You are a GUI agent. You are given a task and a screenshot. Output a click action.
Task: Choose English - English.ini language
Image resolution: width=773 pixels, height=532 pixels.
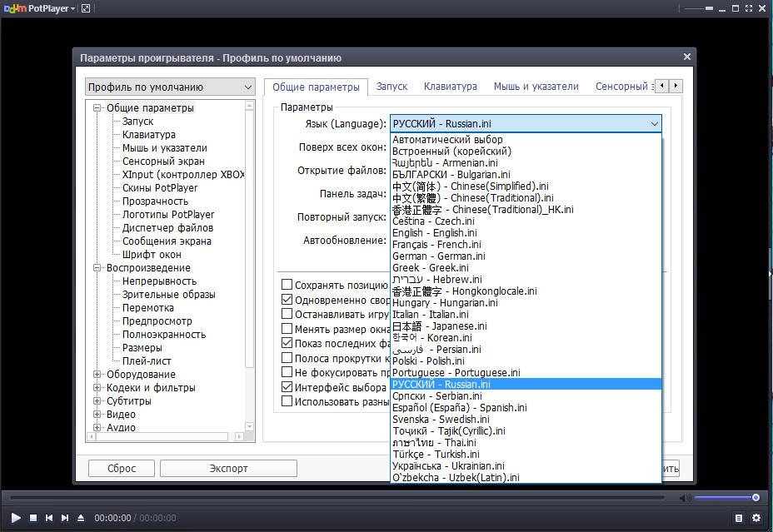pyautogui.click(x=526, y=233)
